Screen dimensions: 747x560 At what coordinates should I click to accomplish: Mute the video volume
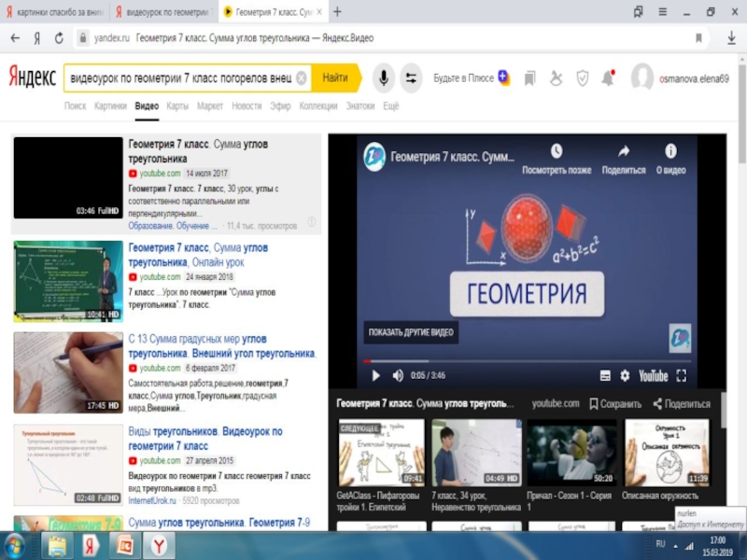pyautogui.click(x=398, y=376)
